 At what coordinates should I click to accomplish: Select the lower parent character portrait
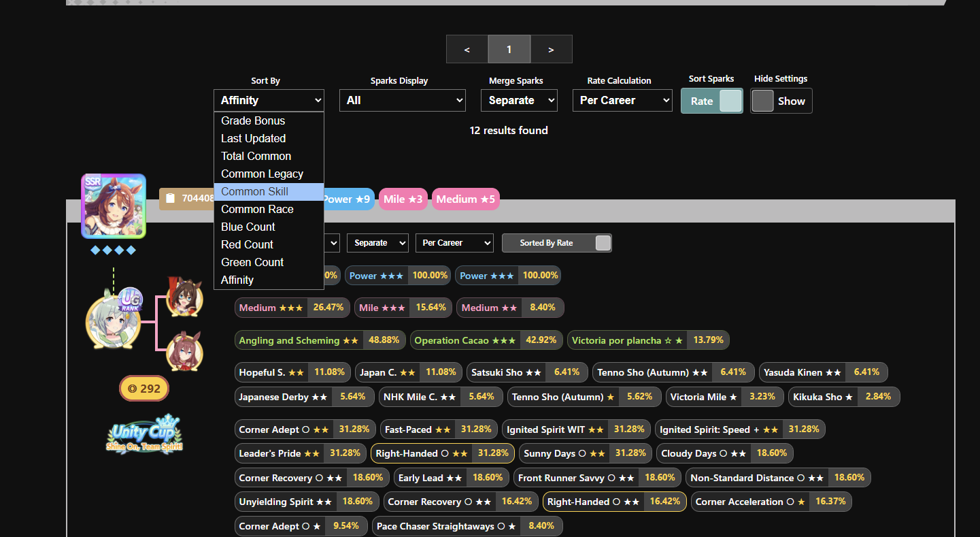click(184, 351)
